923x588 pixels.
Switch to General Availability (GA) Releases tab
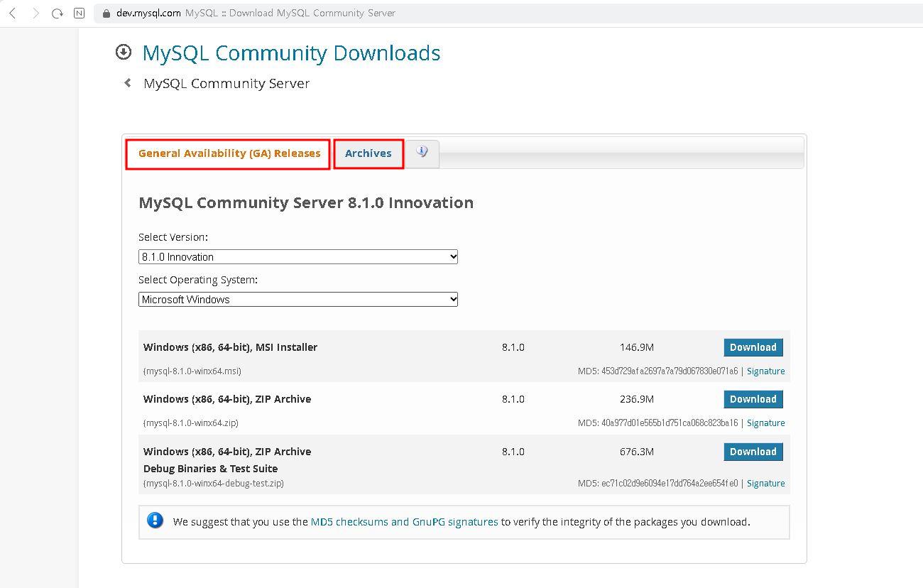click(229, 153)
